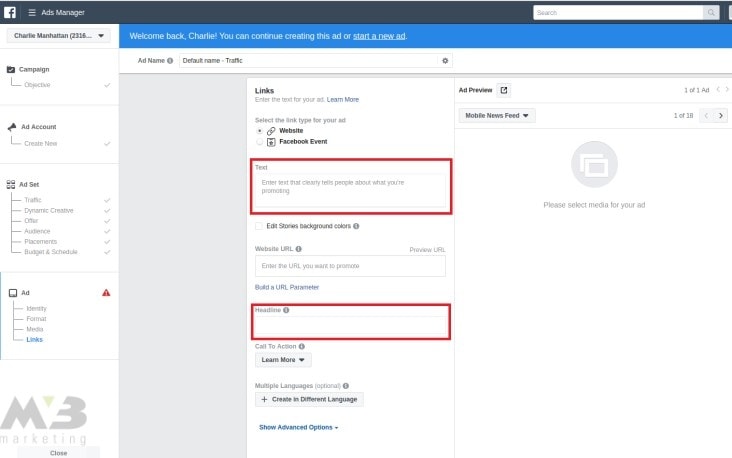732x458 pixels.
Task: Open the Ad Name settings gear
Action: point(445,61)
